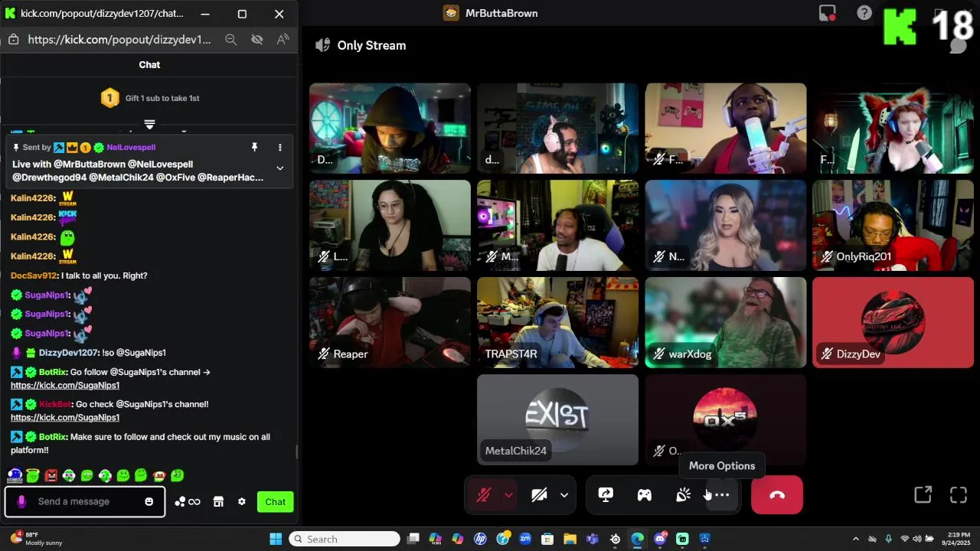The width and height of the screenshot is (980, 551).
Task: Click NelLovespell name in pinned message
Action: (131, 147)
